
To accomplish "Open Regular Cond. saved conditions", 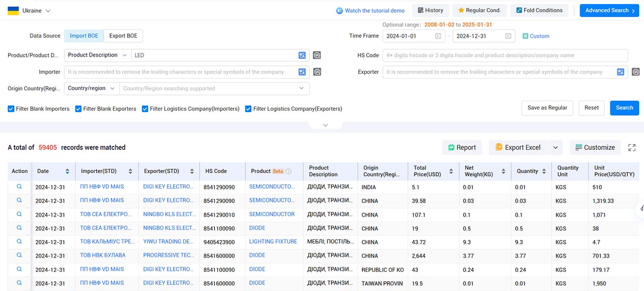I will coord(479,10).
